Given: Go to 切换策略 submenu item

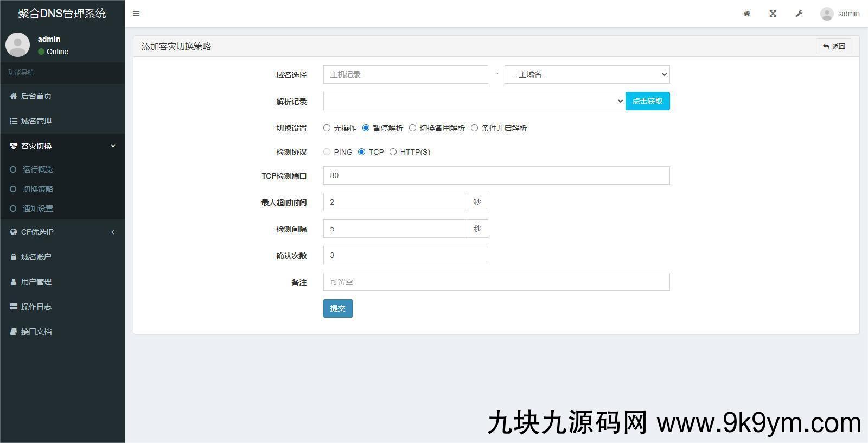Looking at the screenshot, I should coord(37,189).
